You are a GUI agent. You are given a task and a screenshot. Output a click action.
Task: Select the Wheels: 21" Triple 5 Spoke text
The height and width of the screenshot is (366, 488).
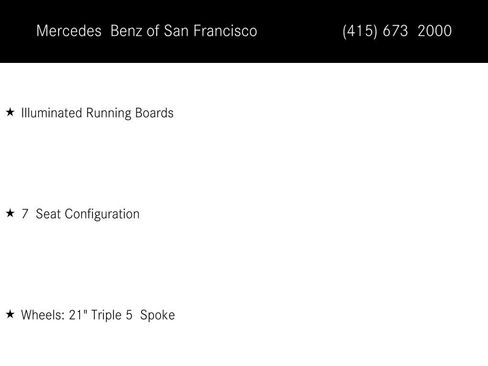98,315
